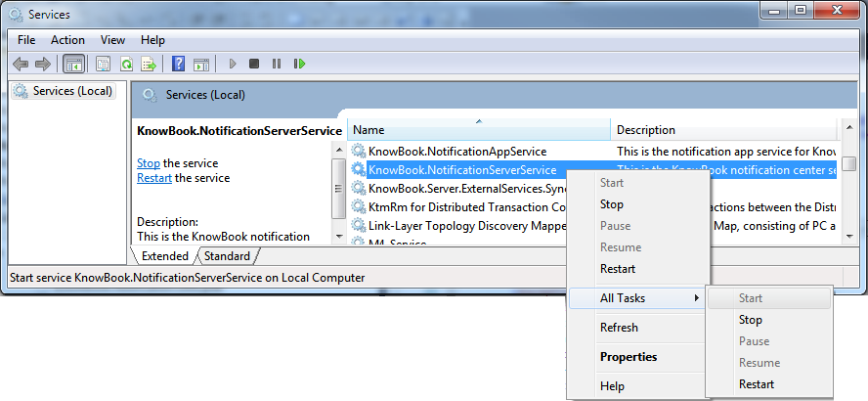This screenshot has height=401, width=868.
Task: Open the File menu
Action: pos(26,40)
